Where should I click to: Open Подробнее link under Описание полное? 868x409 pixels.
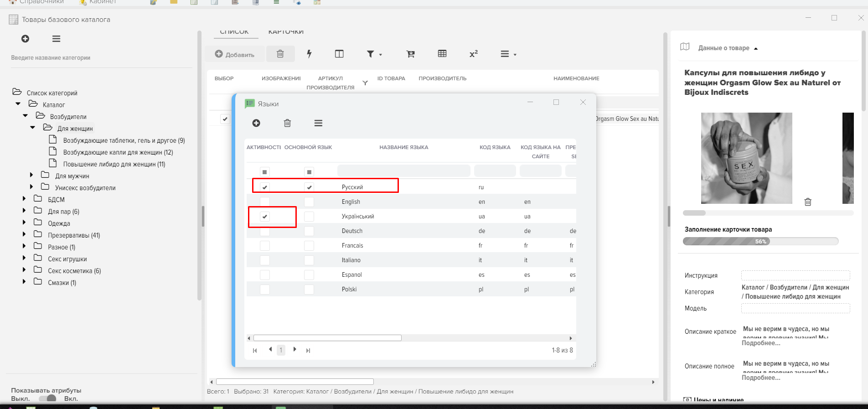point(761,378)
